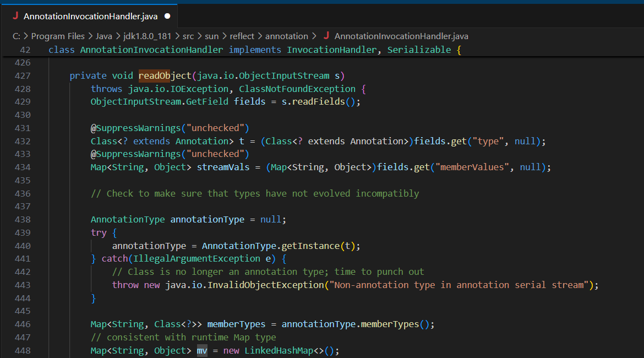Click getInstance method call on line 440
644x358 pixels.
point(310,246)
